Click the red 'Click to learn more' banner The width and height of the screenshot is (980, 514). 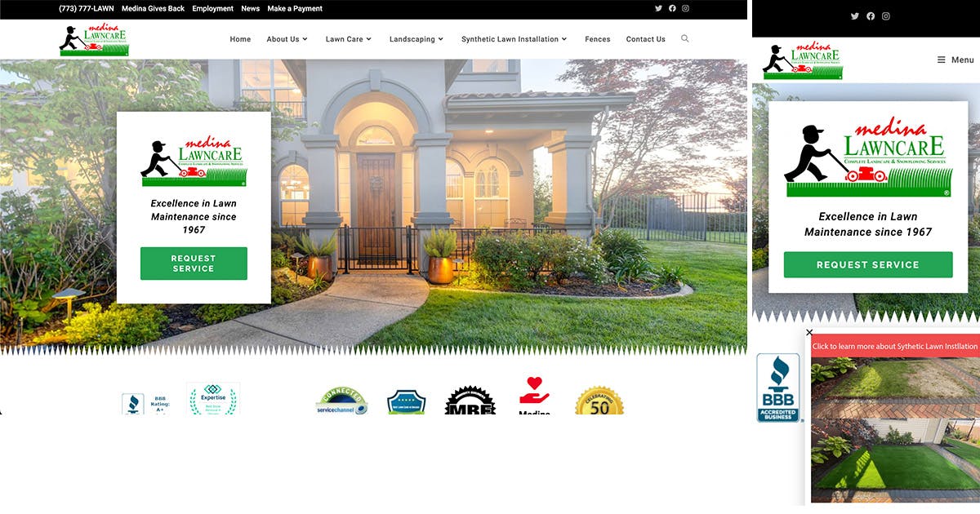(895, 346)
